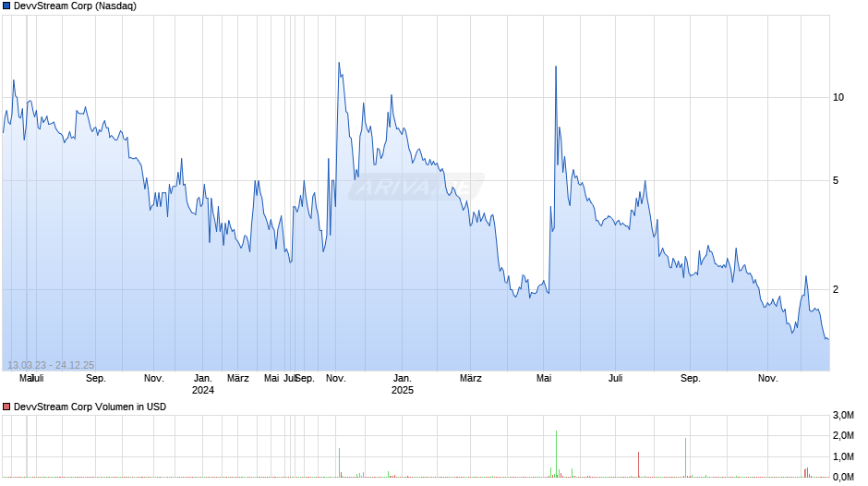This screenshot has width=868, height=486.
Task: Click the 'Juli' label in 2025
Action: coord(616,379)
